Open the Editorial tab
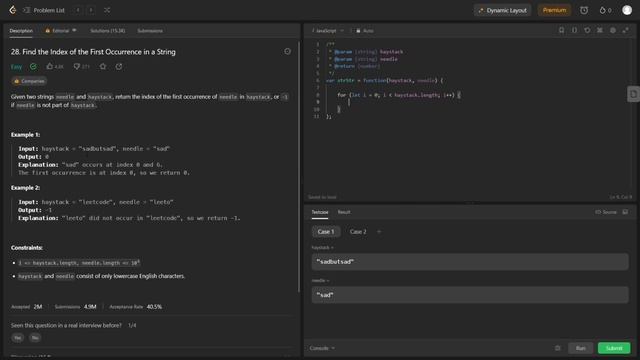The image size is (640, 360). pyautogui.click(x=61, y=31)
